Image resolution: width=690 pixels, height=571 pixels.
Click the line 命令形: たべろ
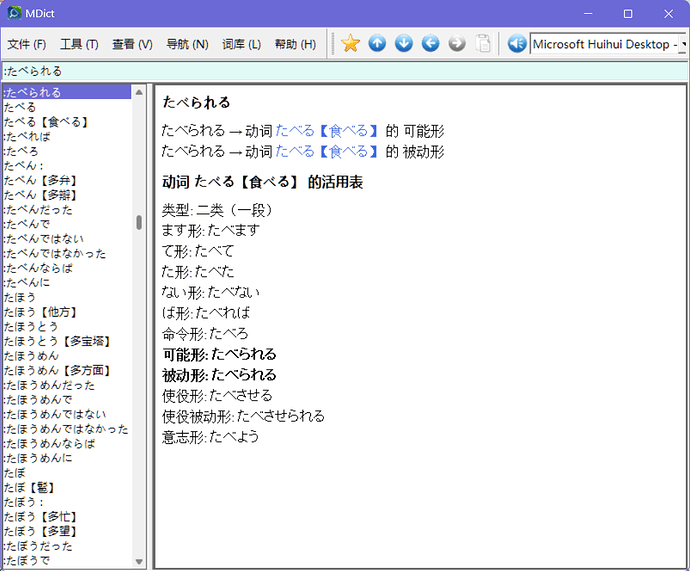coord(205,333)
